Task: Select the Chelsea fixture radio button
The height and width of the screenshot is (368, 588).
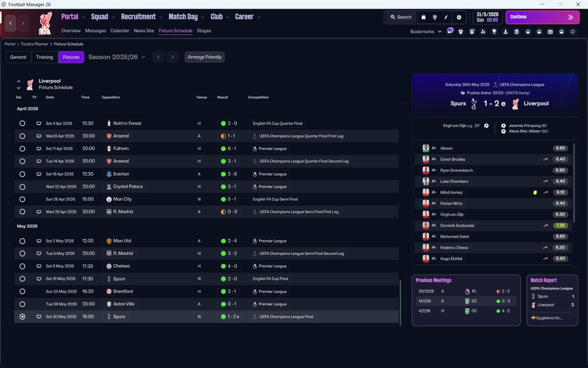Action: [22, 266]
